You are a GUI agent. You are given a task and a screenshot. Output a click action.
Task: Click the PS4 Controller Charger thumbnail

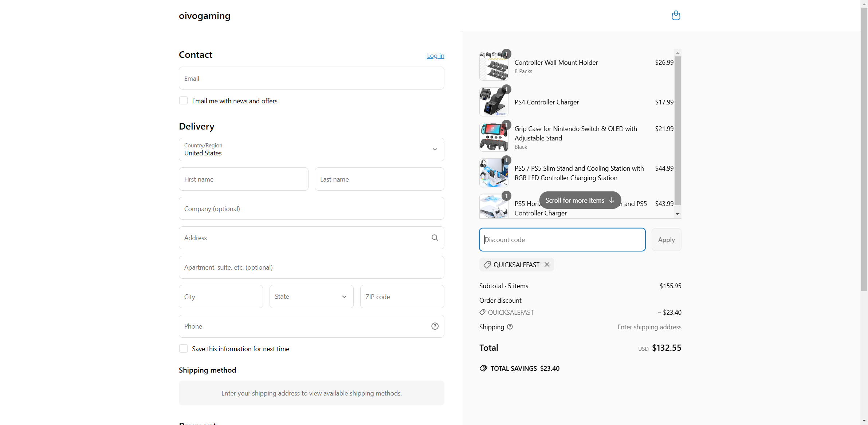point(494,102)
